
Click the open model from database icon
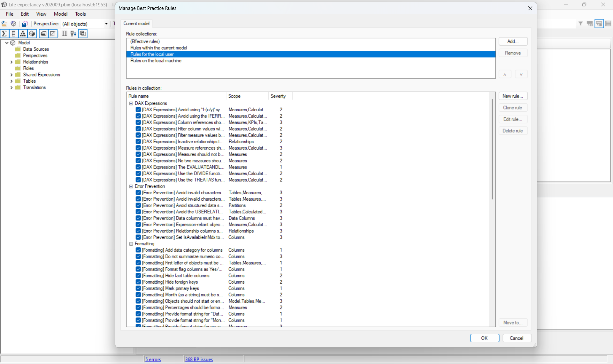click(13, 24)
